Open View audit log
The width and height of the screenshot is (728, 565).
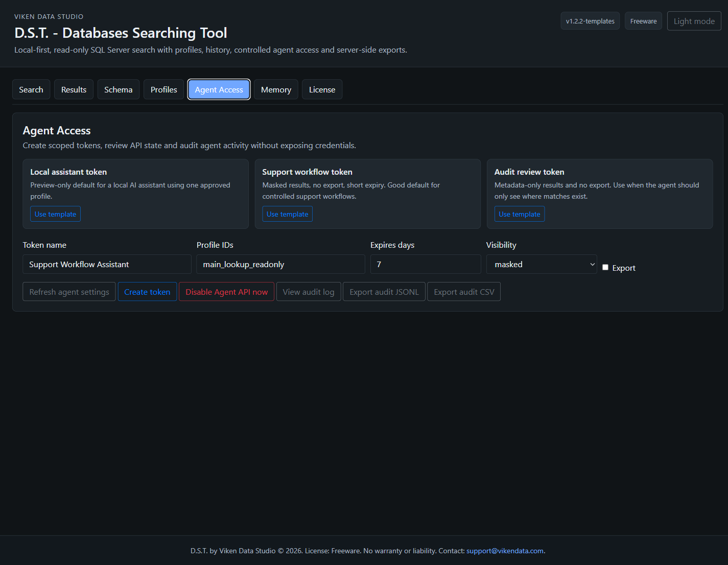309,292
